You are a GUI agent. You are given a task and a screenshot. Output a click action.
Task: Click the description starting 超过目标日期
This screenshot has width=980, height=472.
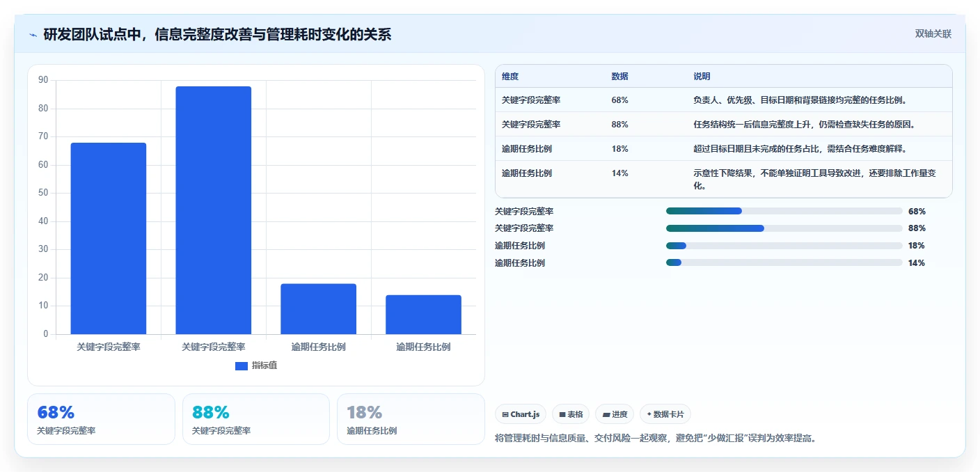point(800,149)
